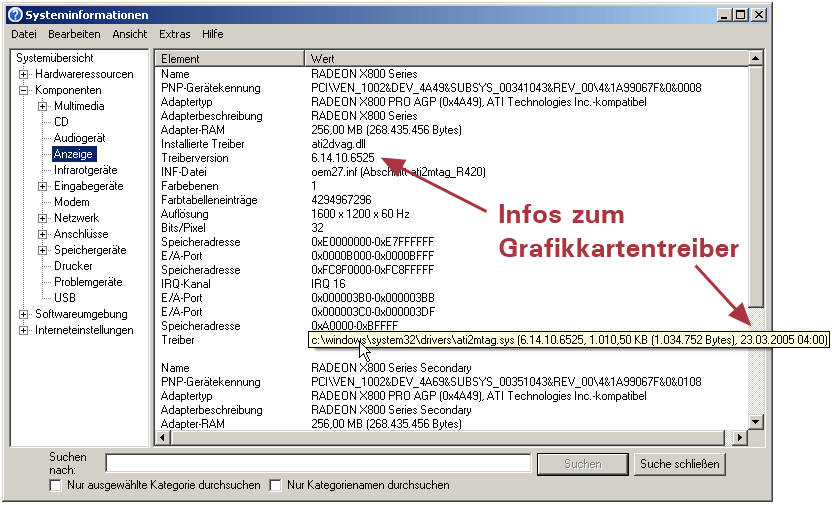
Task: Open the Datei menu
Action: click(x=24, y=34)
